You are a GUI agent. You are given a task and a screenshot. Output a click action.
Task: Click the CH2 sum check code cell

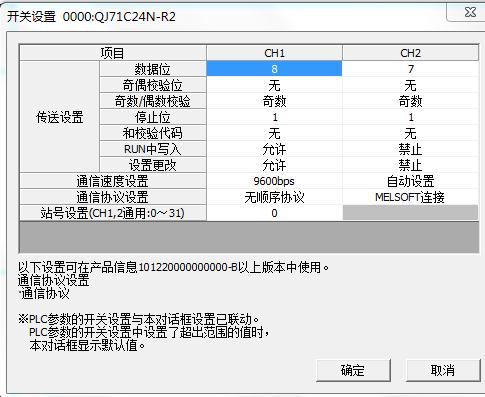tap(410, 133)
